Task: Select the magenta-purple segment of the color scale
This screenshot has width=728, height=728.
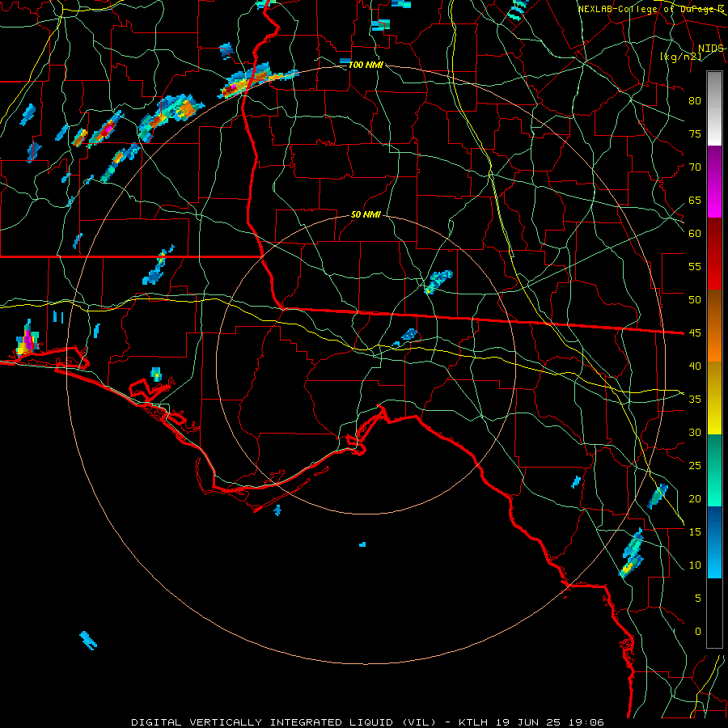Action: pyautogui.click(x=714, y=181)
